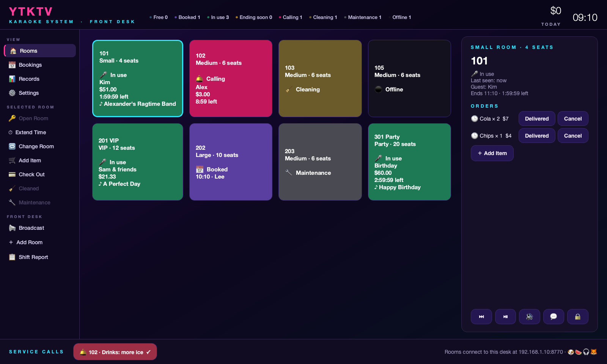Toggle the speaker volume button for room 101

pyautogui.click(x=530, y=317)
